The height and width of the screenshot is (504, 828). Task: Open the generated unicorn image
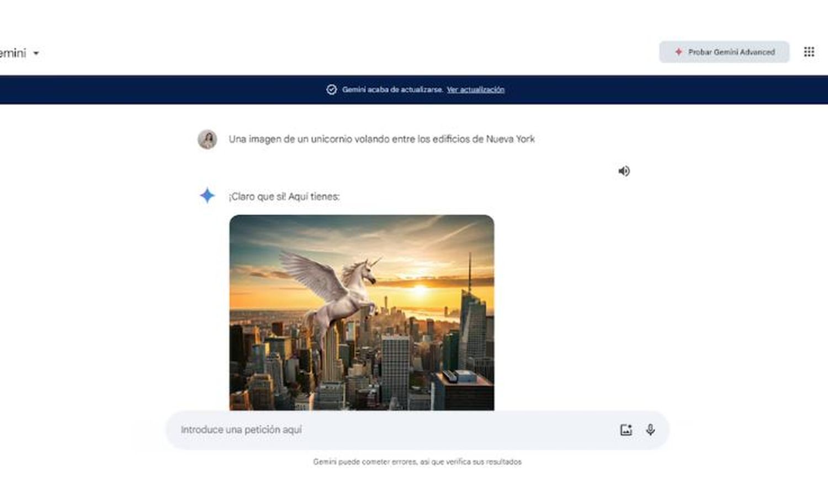(362, 312)
